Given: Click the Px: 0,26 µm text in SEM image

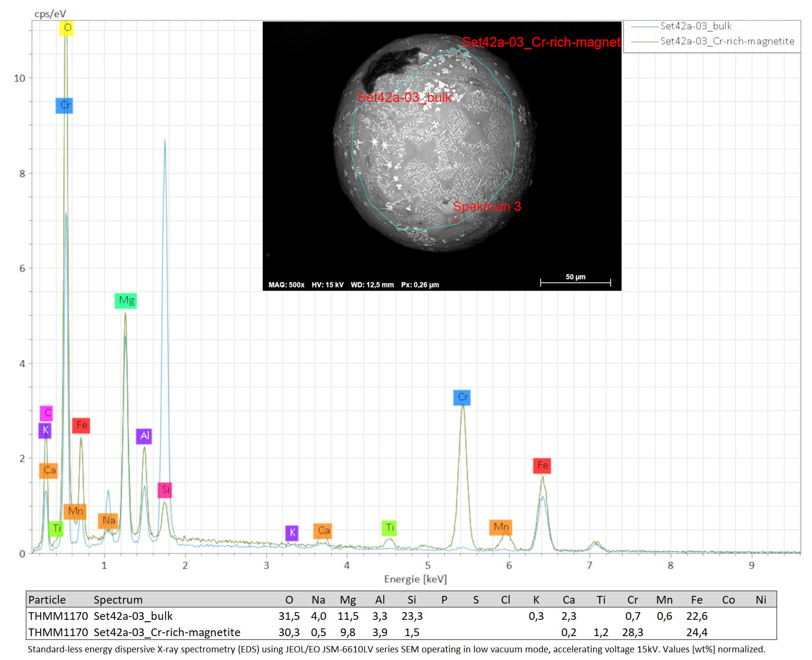Looking at the screenshot, I should coord(420,285).
